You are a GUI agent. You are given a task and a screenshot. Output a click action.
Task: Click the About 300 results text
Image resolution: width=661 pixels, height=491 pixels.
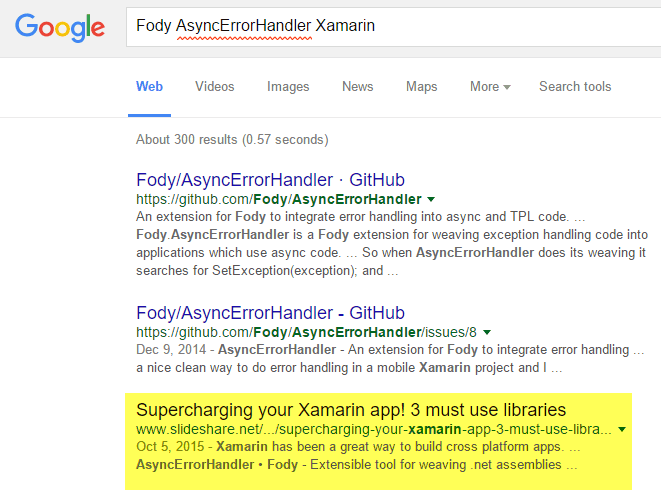[232, 139]
